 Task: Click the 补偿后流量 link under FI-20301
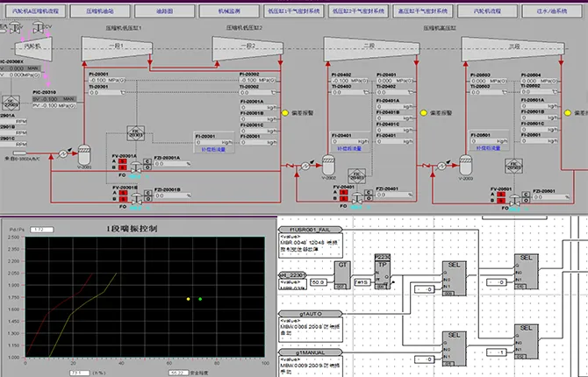[x=213, y=149]
